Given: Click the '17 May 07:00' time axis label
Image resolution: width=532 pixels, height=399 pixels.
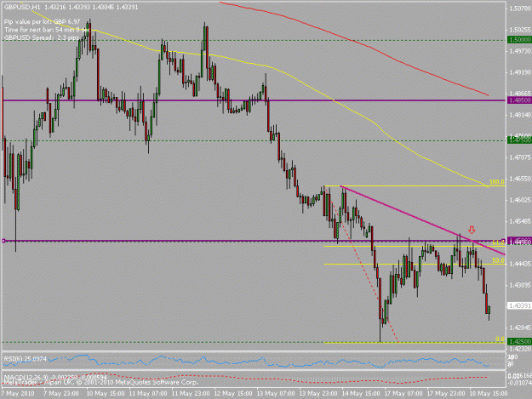Looking at the screenshot, I should click(x=403, y=393).
